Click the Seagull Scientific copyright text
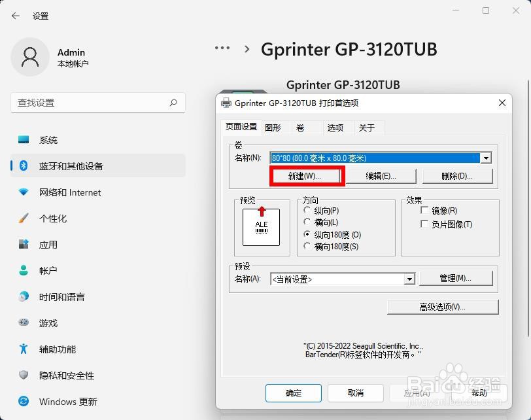The height and width of the screenshot is (420, 531). 364,350
